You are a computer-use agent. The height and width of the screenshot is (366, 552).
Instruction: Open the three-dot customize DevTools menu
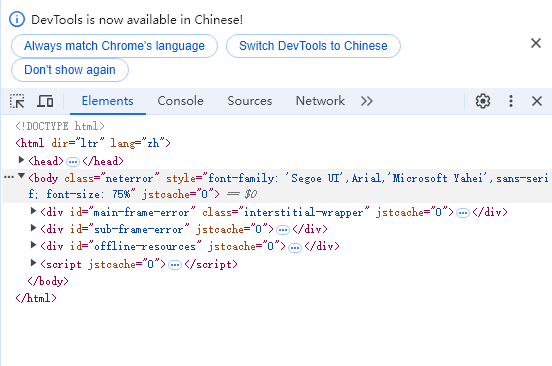[x=511, y=101]
